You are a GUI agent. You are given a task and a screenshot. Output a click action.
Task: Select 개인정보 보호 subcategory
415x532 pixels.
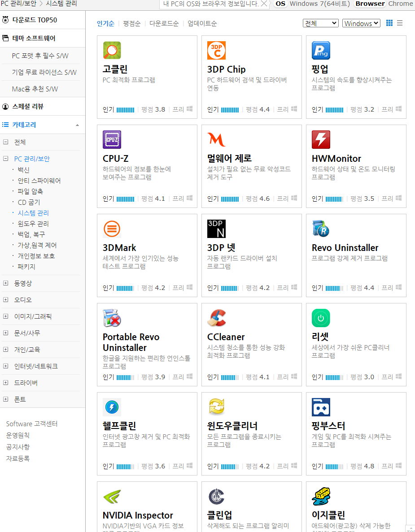(x=36, y=256)
